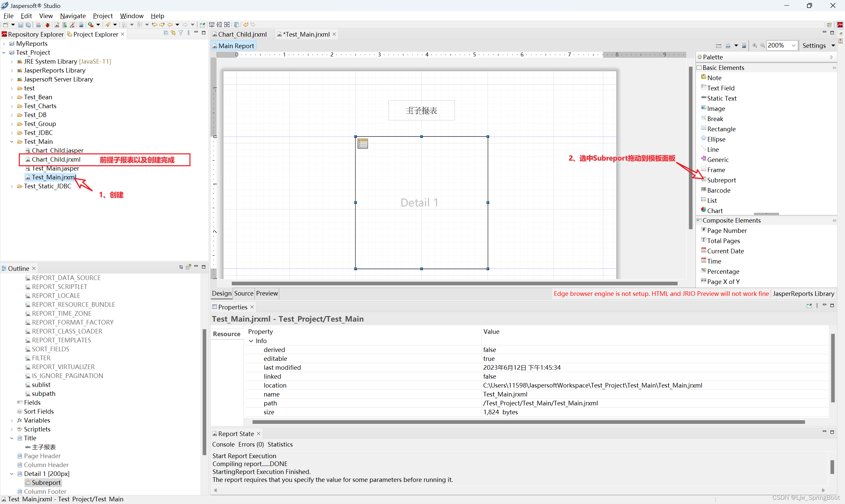This screenshot has width=845, height=504.
Task: Click the Save toolbar icon
Action: [20, 25]
